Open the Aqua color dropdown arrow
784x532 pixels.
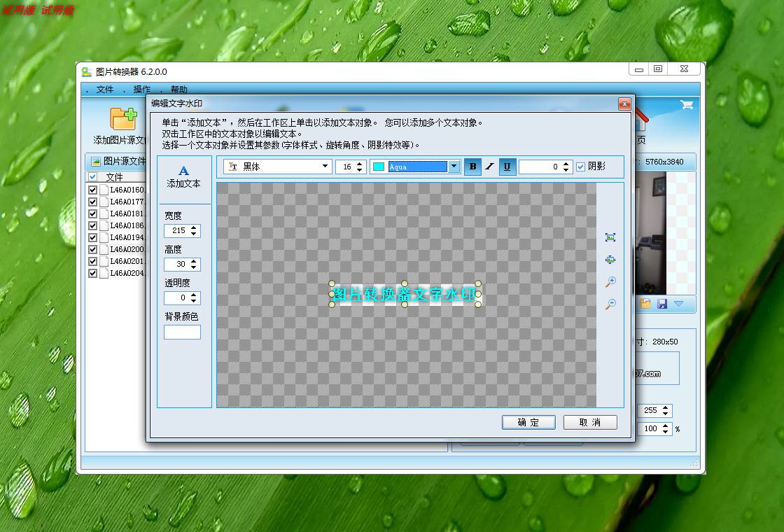454,167
